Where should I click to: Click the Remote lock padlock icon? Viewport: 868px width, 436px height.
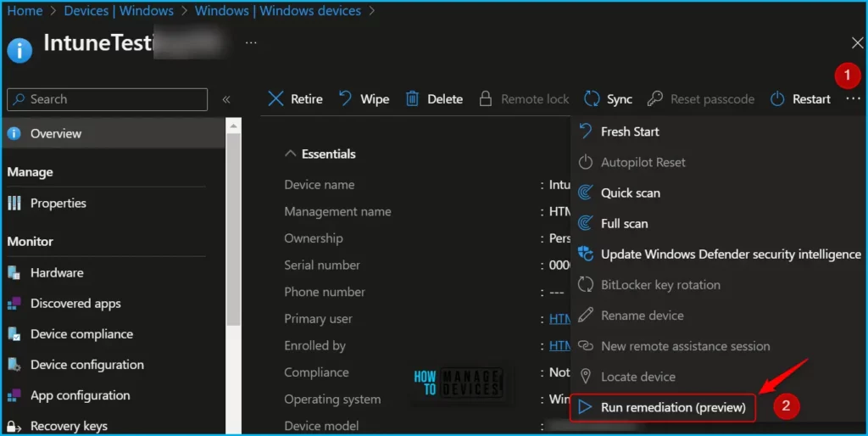pos(486,98)
